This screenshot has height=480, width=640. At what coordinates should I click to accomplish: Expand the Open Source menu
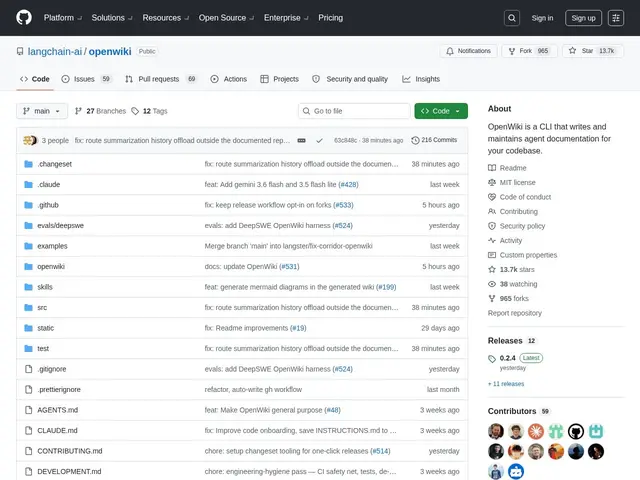tap(226, 18)
